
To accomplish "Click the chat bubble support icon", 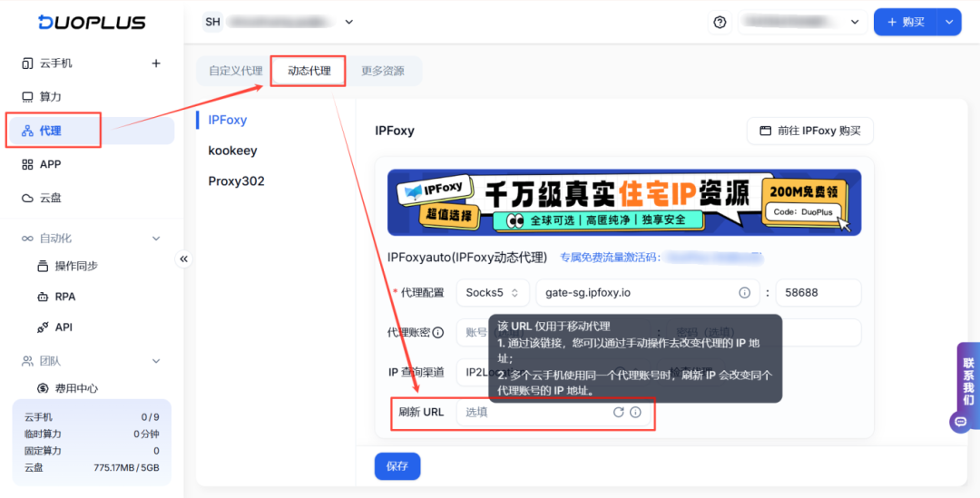I will pyautogui.click(x=961, y=422).
